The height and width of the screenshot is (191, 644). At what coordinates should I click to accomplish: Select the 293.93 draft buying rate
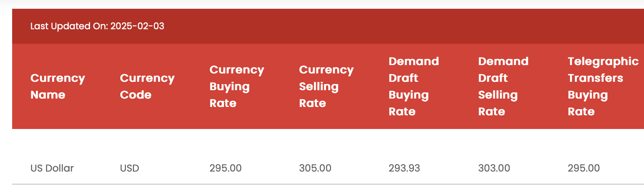404,168
